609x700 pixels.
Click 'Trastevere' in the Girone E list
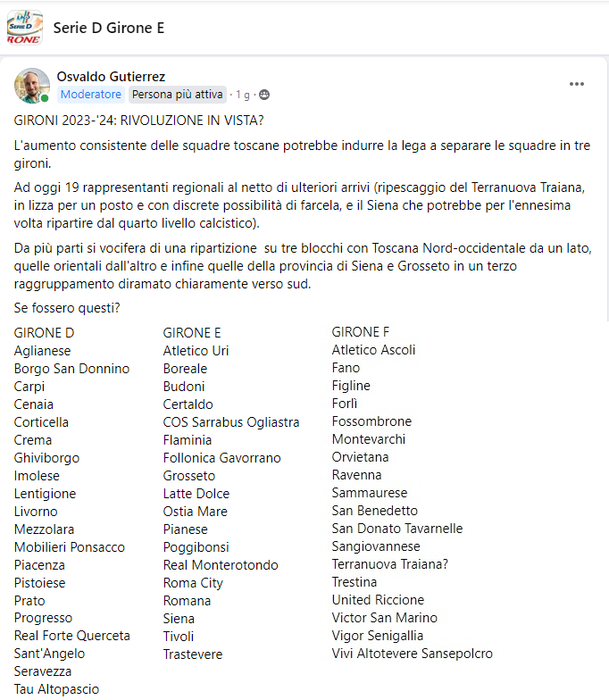pyautogui.click(x=193, y=654)
